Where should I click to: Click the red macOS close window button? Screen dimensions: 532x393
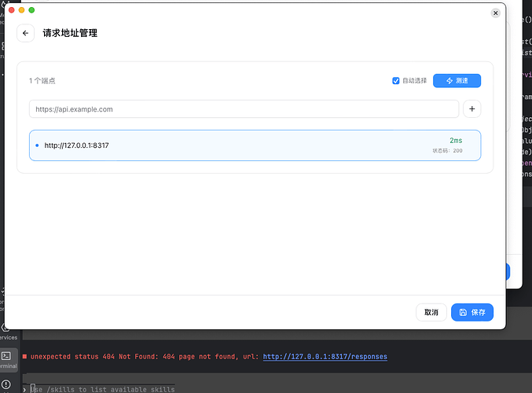click(x=12, y=10)
